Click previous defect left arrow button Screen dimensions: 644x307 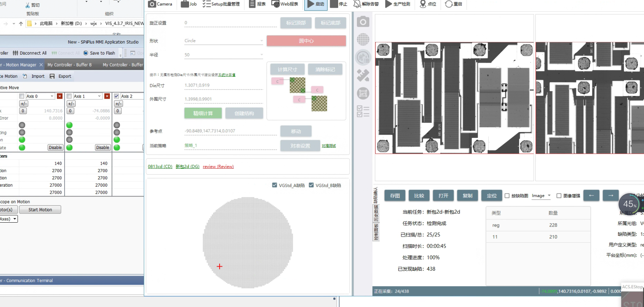[591, 195]
